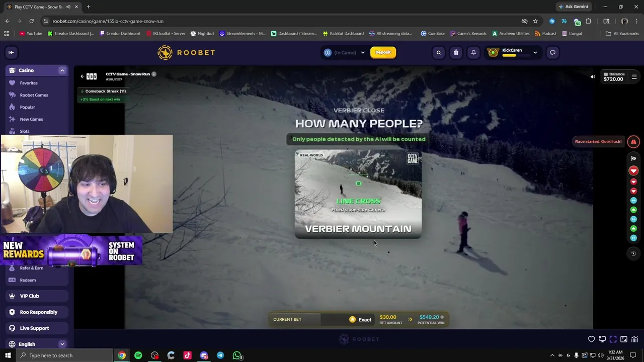This screenshot has width=644, height=362.
Task: Open the game stats chart icon
Action: coord(634,339)
